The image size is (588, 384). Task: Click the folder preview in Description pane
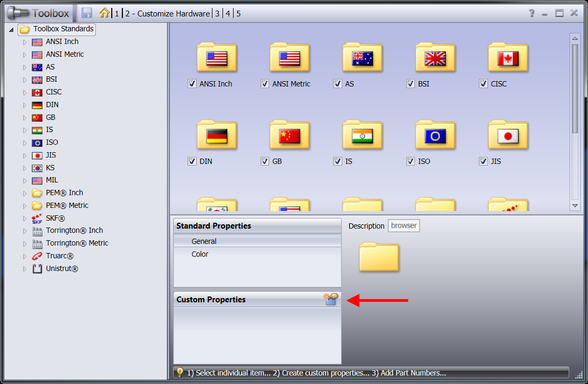tap(379, 257)
